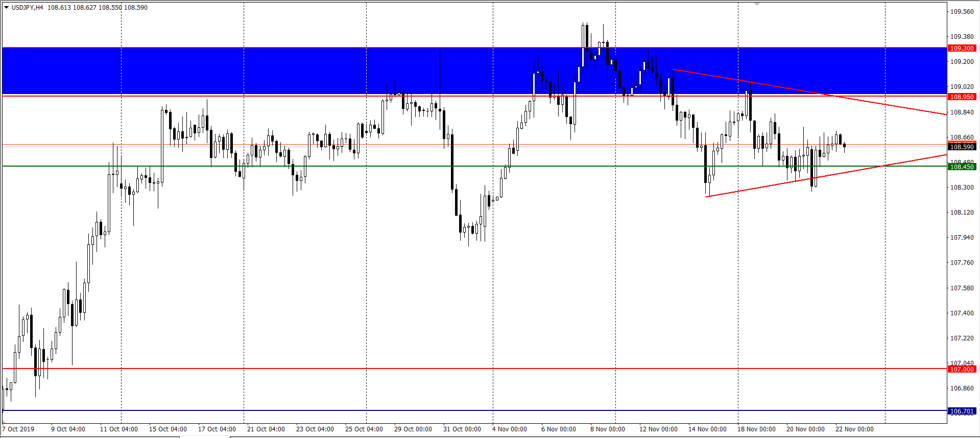This screenshot has width=980, height=438.
Task: Select the red 109.300 price label
Action: (962, 49)
